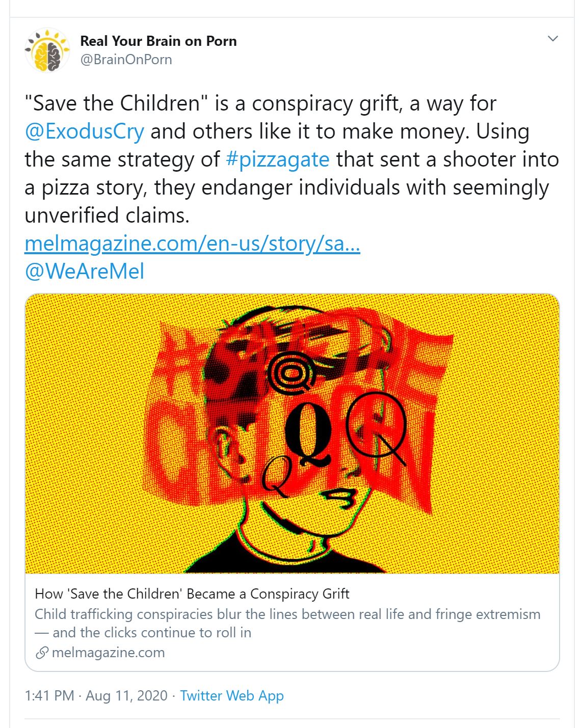This screenshot has width=581, height=728.
Task: Click the brain logo profile avatar
Action: [x=47, y=50]
